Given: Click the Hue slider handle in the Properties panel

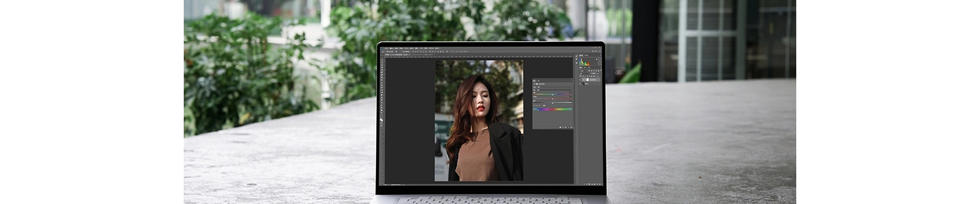Looking at the screenshot, I should [552, 94].
